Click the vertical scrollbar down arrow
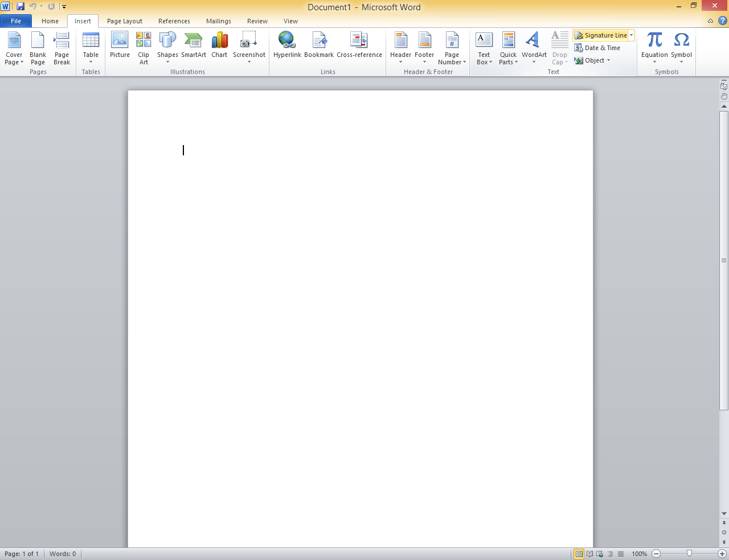This screenshot has width=729, height=560. [724, 513]
